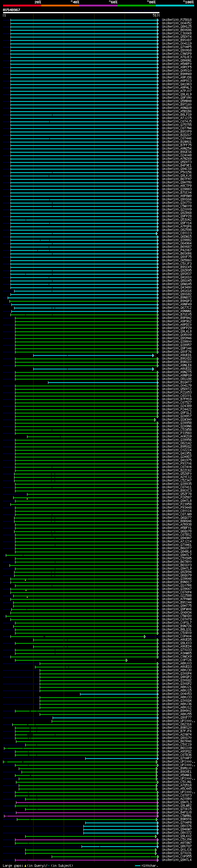
Task: Click hit label UniRef100_Q8H1Z5
Action: [x=176, y=26]
